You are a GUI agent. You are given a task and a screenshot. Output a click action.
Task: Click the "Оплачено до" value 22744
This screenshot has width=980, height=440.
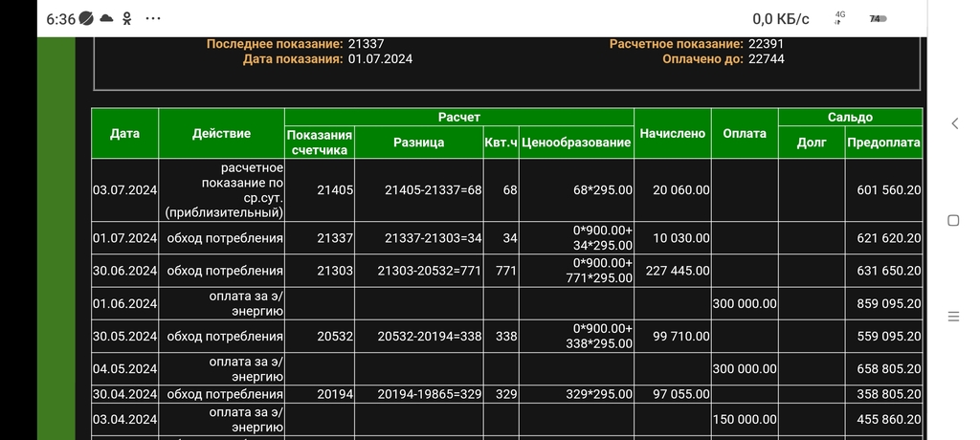pos(767,58)
